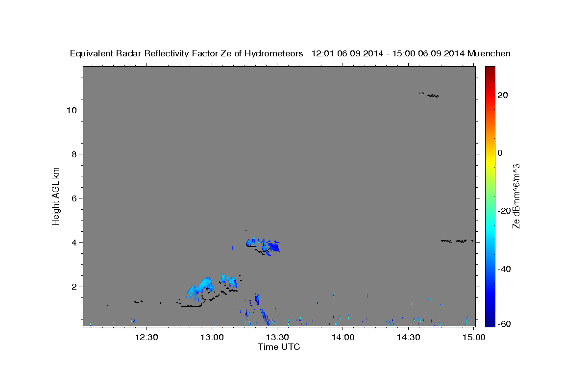Click the height tick label '6'
Viewport: 588px width, 392px height.
[74, 198]
